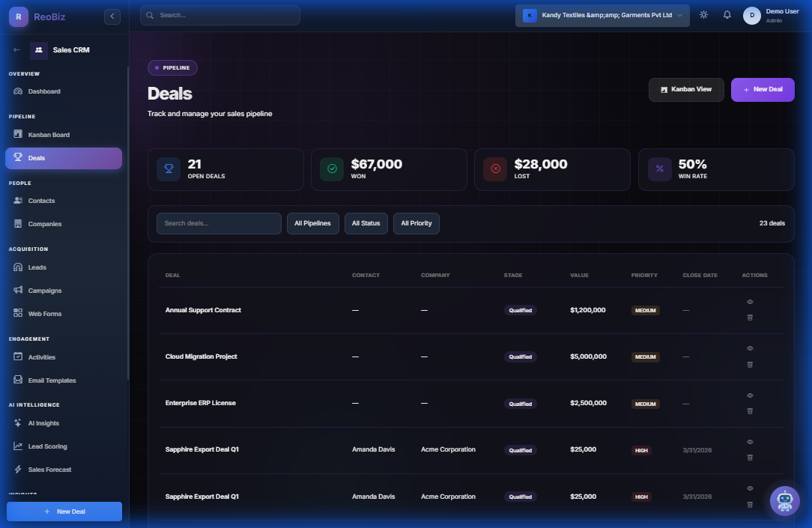The width and height of the screenshot is (812, 528).
Task: Click the Win Rate percentage badge
Action: point(659,169)
